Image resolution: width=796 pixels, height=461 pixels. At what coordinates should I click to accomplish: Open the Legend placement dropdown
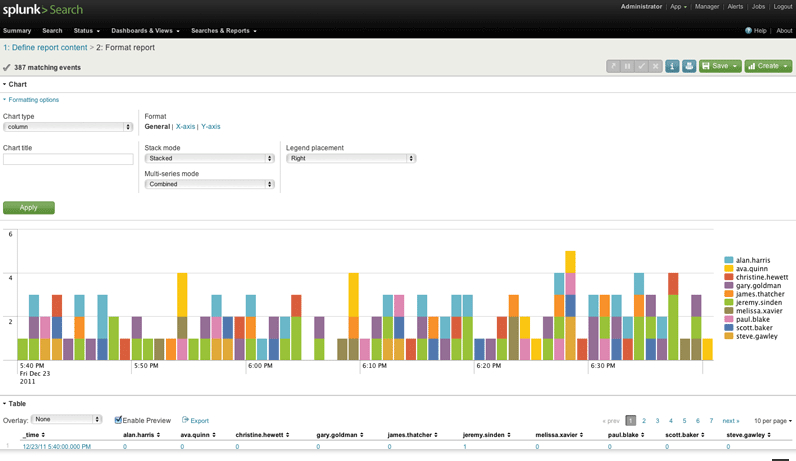(x=351, y=158)
